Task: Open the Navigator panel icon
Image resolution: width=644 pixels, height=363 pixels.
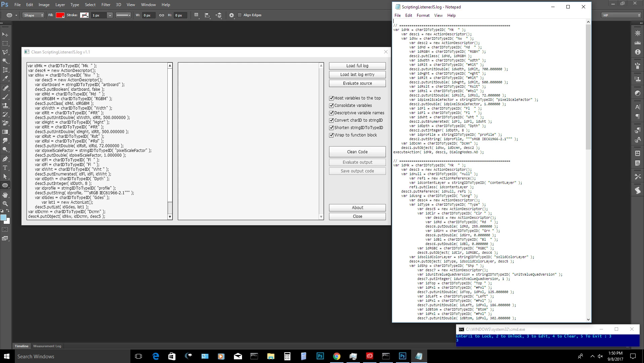Action: [637, 33]
